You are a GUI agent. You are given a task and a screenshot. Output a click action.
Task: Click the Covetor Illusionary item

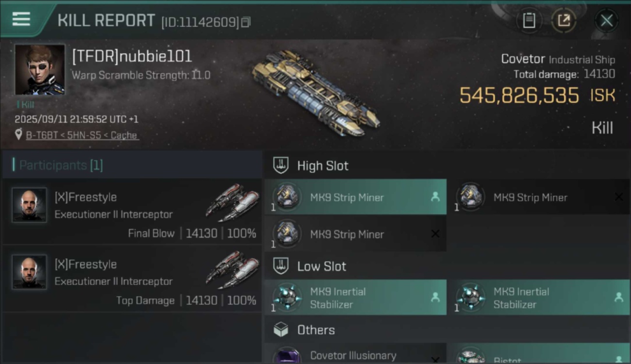[x=355, y=354]
